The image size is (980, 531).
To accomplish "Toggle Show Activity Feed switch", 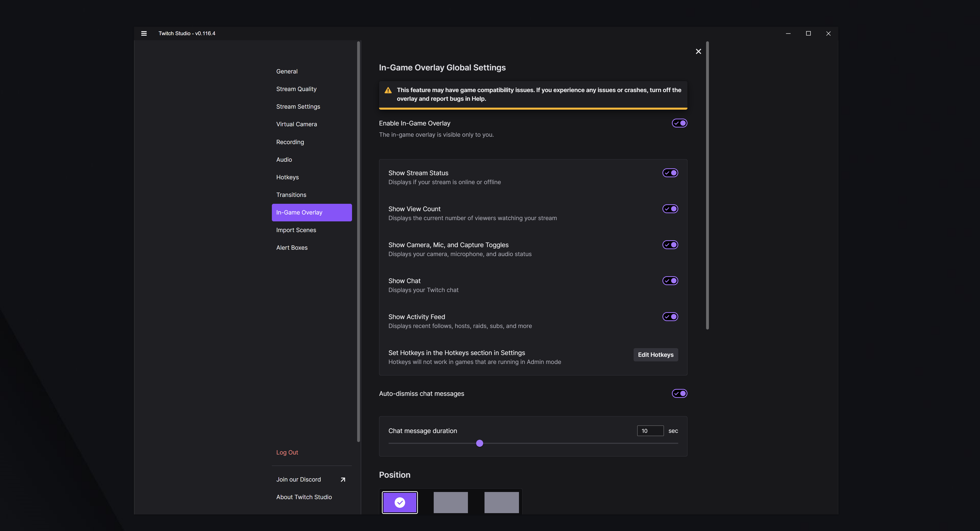I will pos(670,317).
